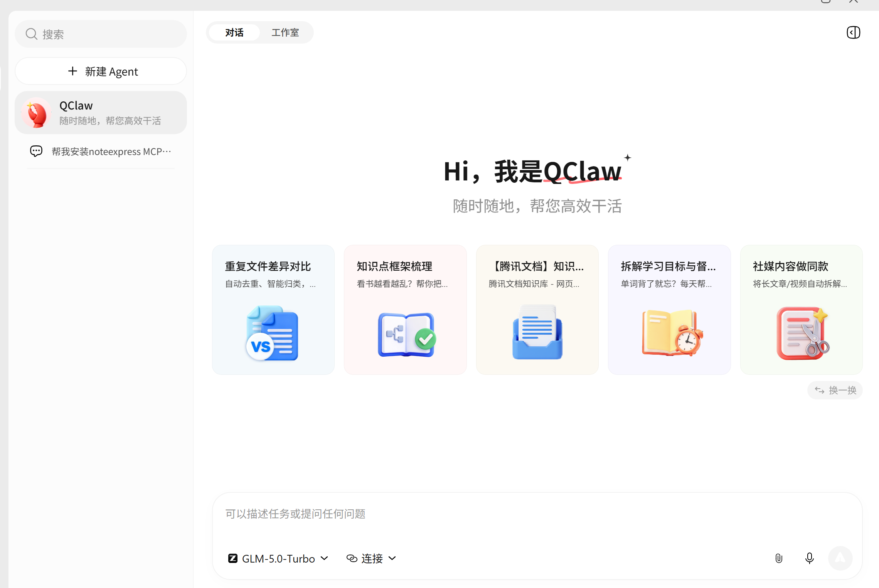
Task: Click the chat bubble icon beside noteexpress conversation
Action: pyautogui.click(x=36, y=151)
